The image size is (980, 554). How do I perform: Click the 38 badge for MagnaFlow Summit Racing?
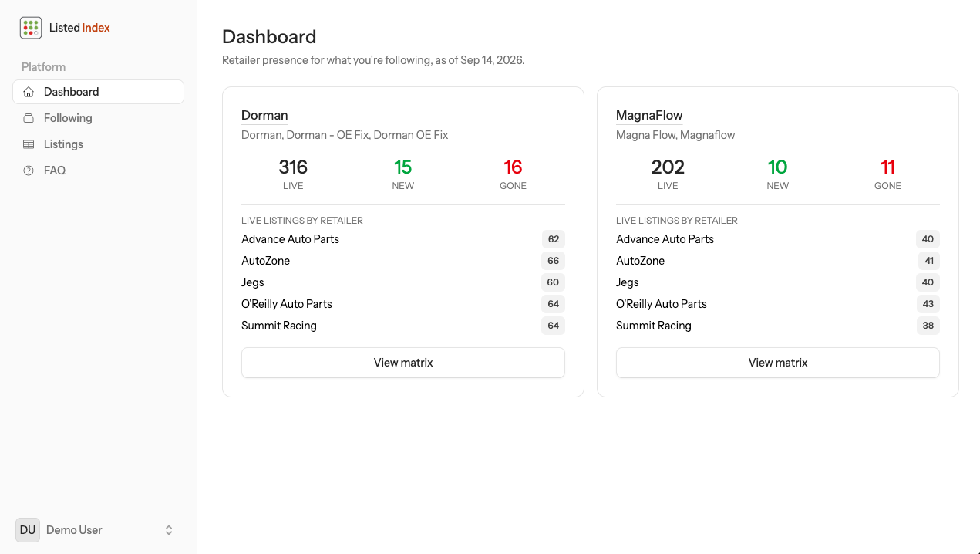928,326
